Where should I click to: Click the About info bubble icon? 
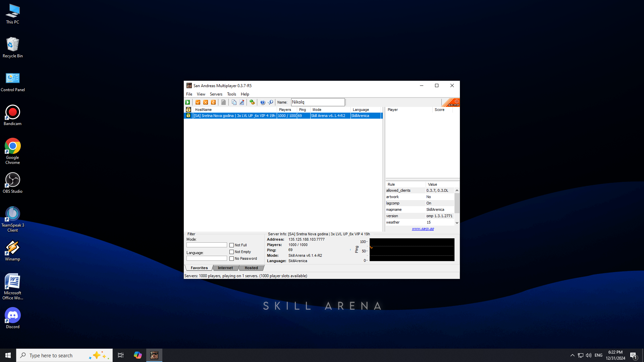click(270, 102)
